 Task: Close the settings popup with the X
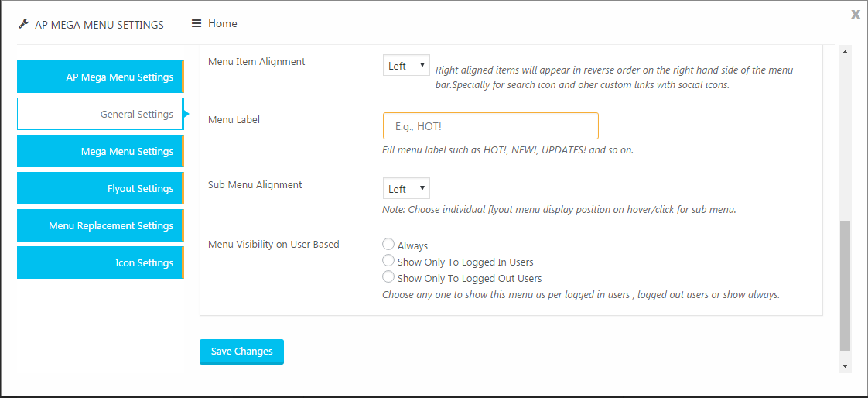point(856,15)
